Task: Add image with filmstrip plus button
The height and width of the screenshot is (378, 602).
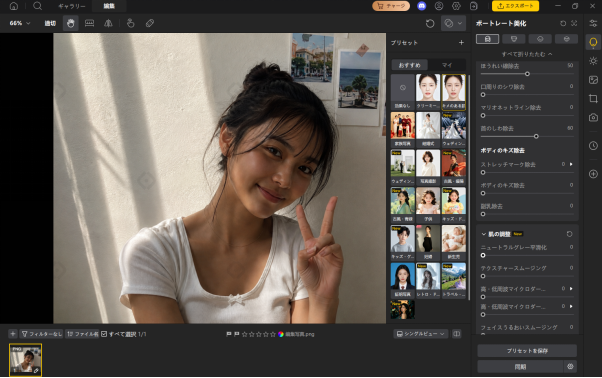Action: pos(13,334)
